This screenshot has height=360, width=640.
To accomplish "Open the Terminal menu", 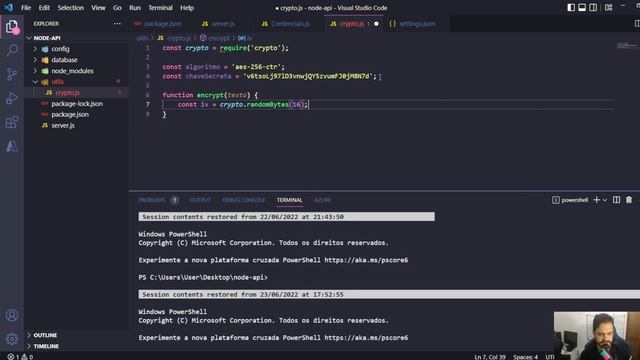I will click(x=160, y=8).
